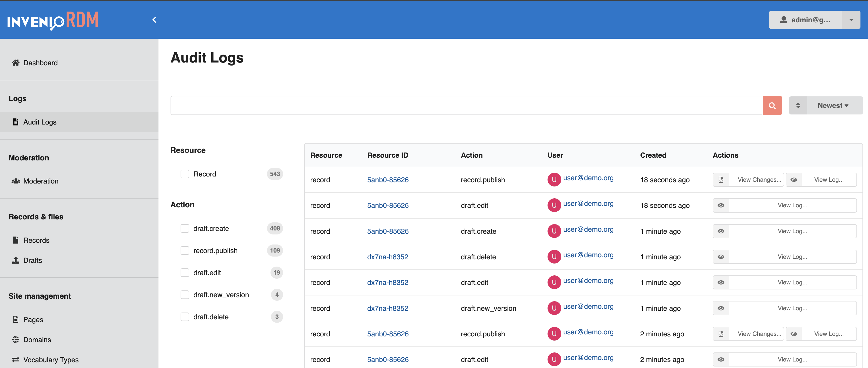Image resolution: width=868 pixels, height=368 pixels.
Task: Click the sort direction arrows icon
Action: (x=798, y=106)
